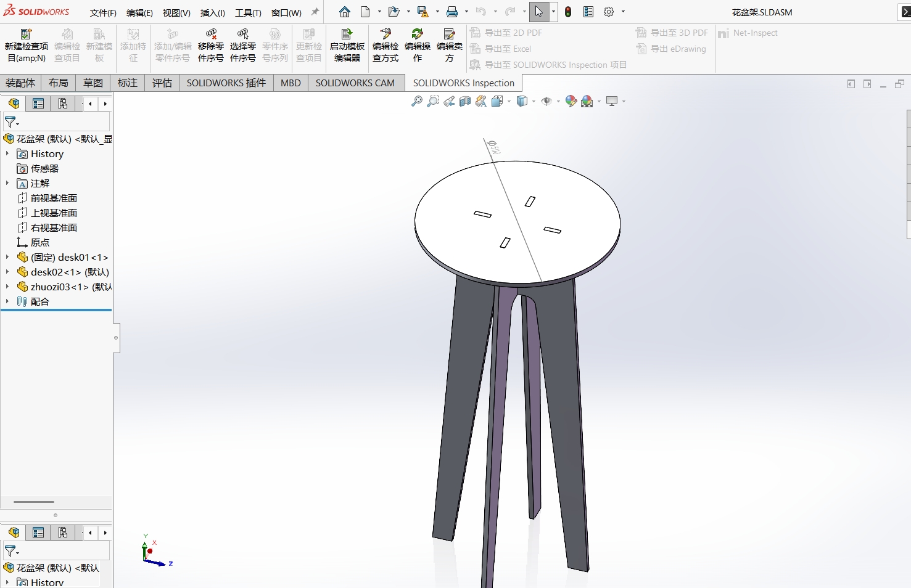Click 选择零件序号 ribbon button
The width and height of the screenshot is (911, 588).
point(243,45)
